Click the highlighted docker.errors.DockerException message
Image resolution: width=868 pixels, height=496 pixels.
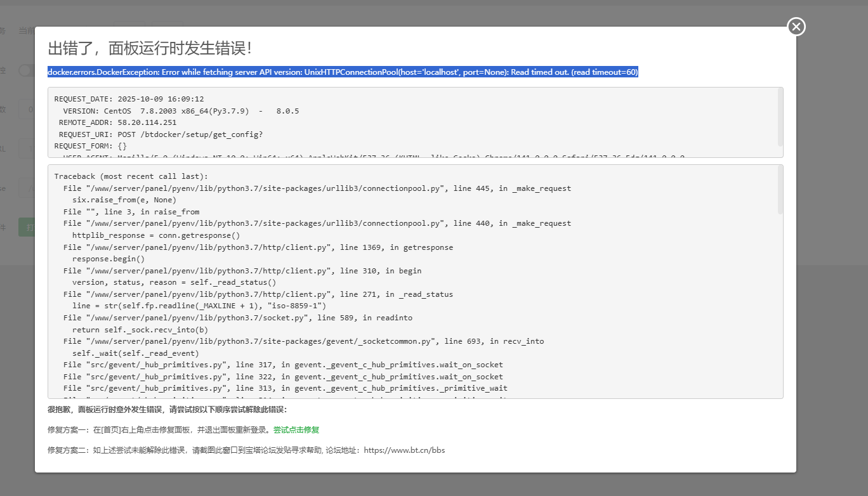(x=343, y=72)
